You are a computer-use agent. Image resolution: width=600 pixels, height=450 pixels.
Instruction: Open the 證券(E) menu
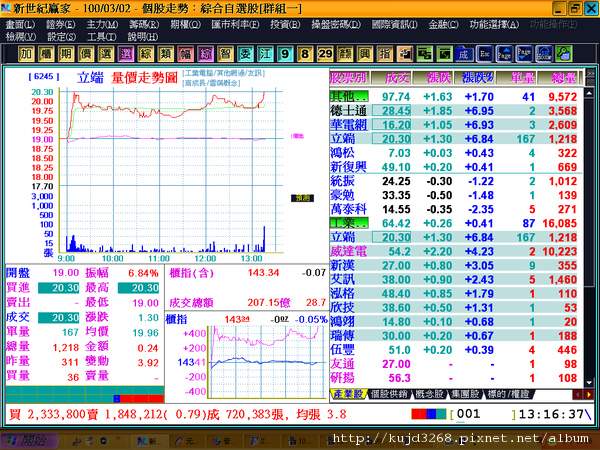pyautogui.click(x=60, y=25)
